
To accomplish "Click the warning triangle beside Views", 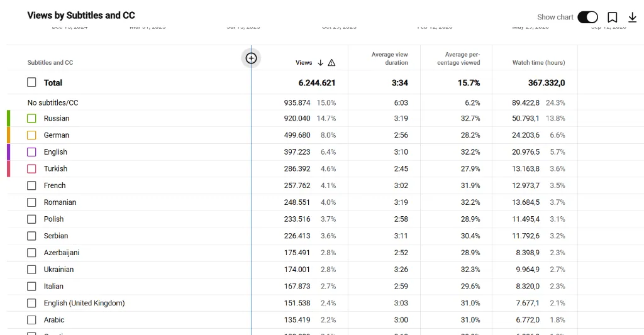I will point(331,63).
